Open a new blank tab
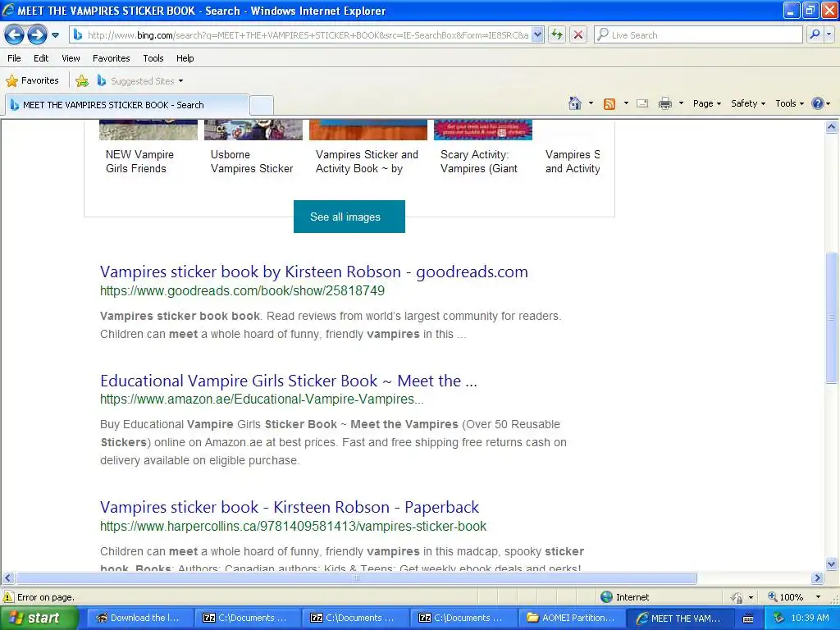This screenshot has height=630, width=840. coord(262,105)
